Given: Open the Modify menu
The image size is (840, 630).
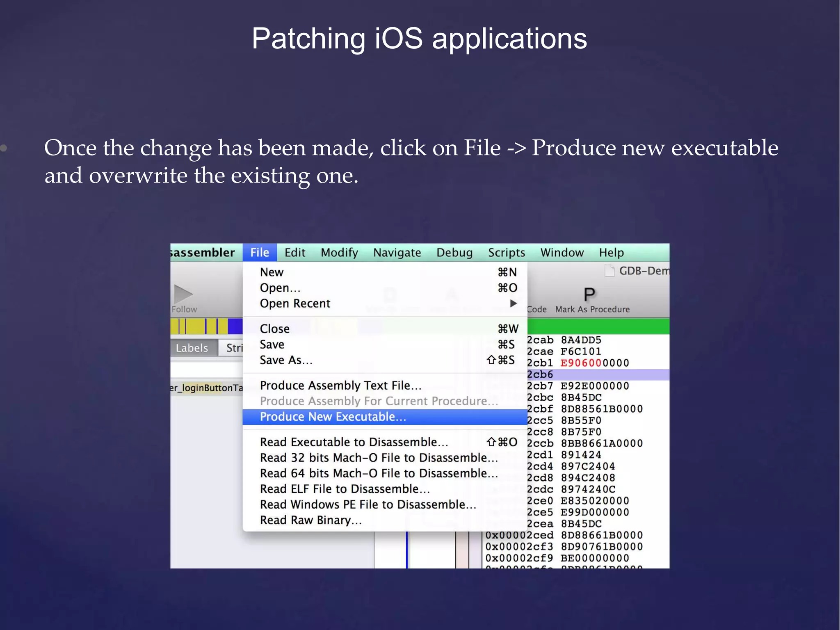Looking at the screenshot, I should click(x=339, y=252).
